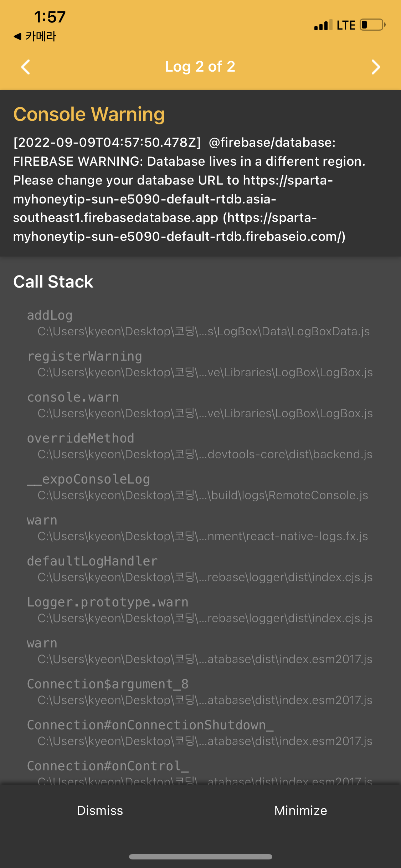Viewport: 401px width, 868px height.
Task: Open the Connection$argument_8 stack frame
Action: 200,692
